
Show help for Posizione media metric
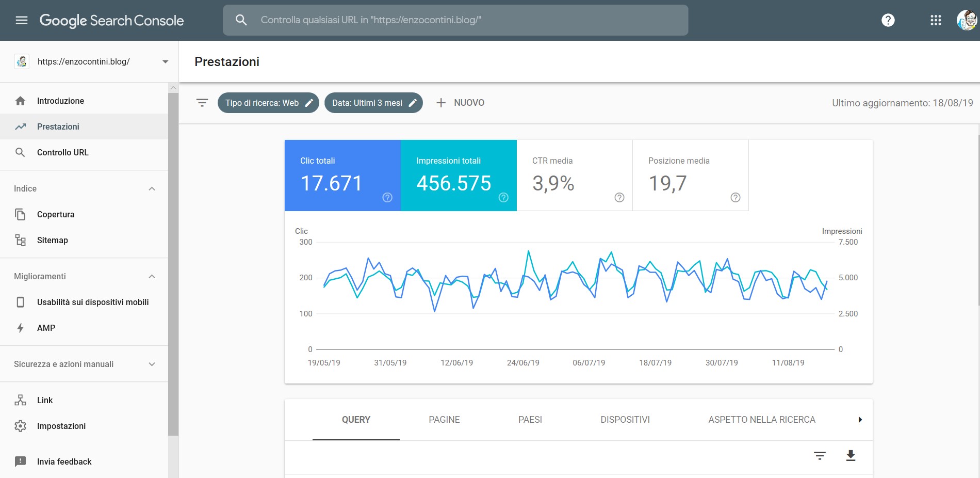click(736, 197)
